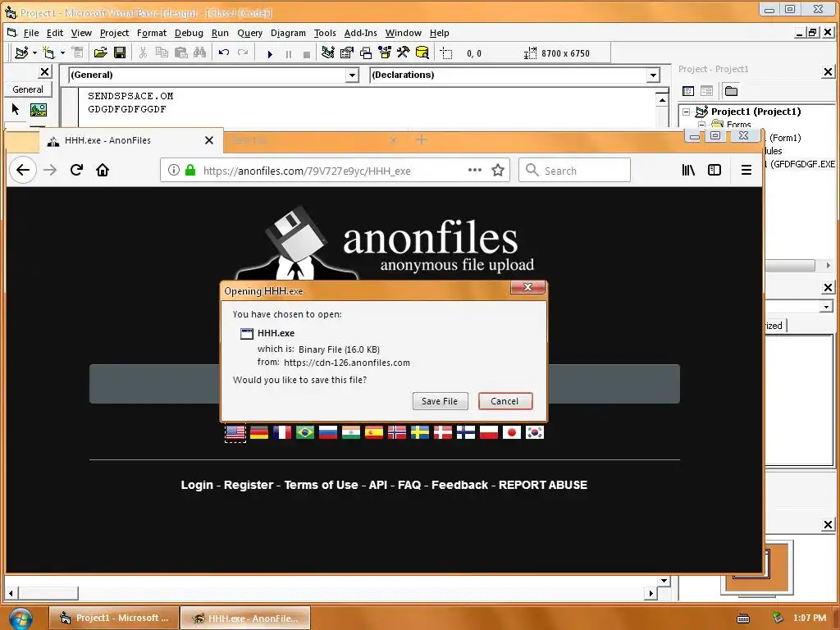Click the End stop button

(x=307, y=53)
